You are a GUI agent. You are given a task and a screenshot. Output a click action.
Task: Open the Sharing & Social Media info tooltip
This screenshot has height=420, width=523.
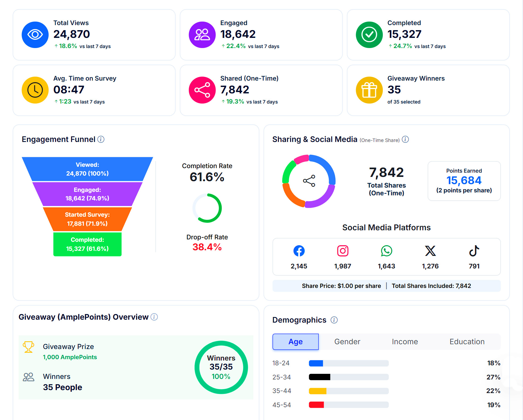(405, 139)
